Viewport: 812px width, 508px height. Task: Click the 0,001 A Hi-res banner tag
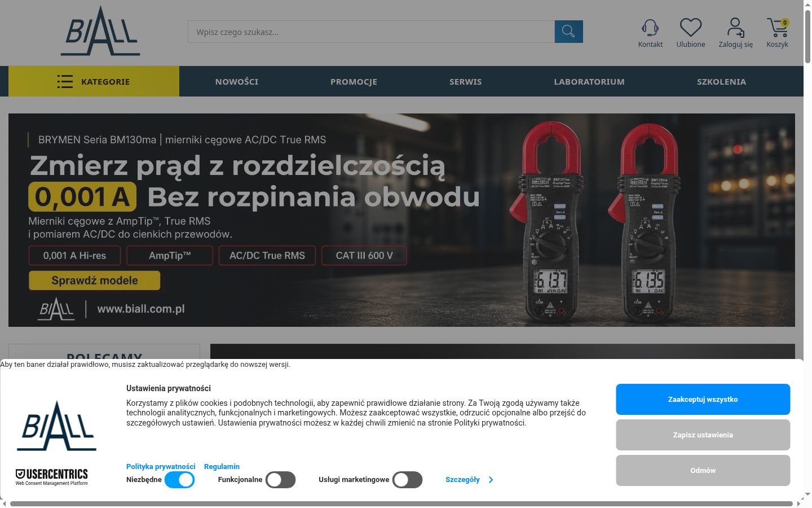click(74, 256)
